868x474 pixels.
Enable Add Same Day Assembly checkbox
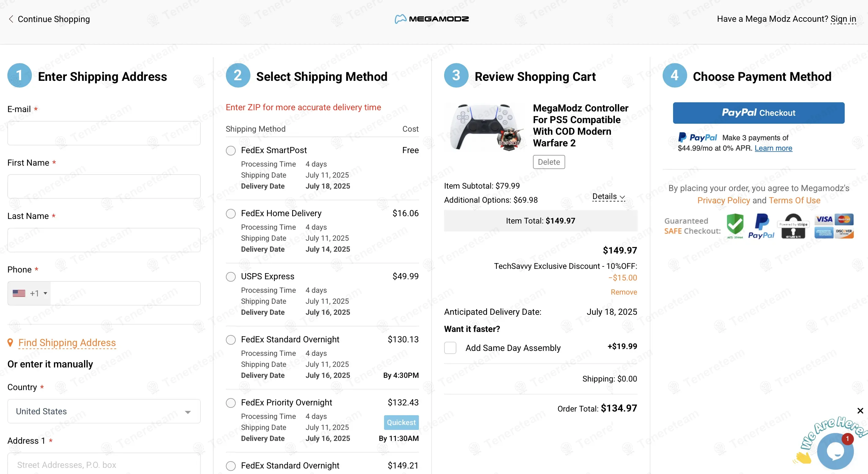click(450, 348)
